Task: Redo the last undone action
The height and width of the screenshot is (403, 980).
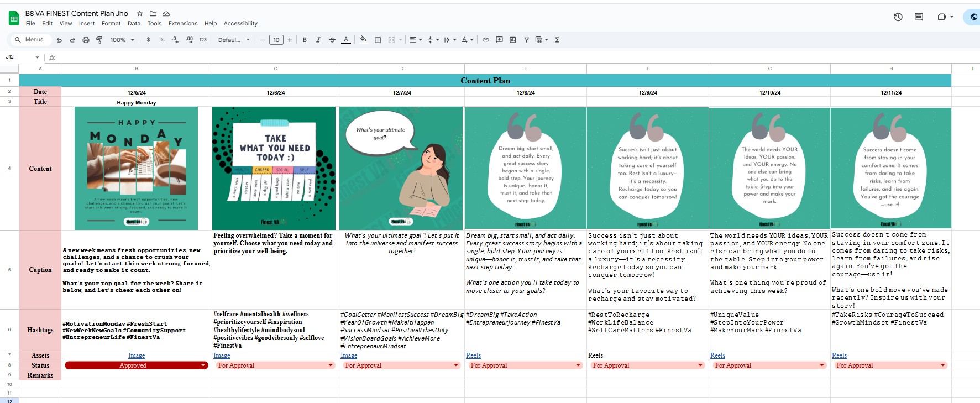Action: pos(72,40)
